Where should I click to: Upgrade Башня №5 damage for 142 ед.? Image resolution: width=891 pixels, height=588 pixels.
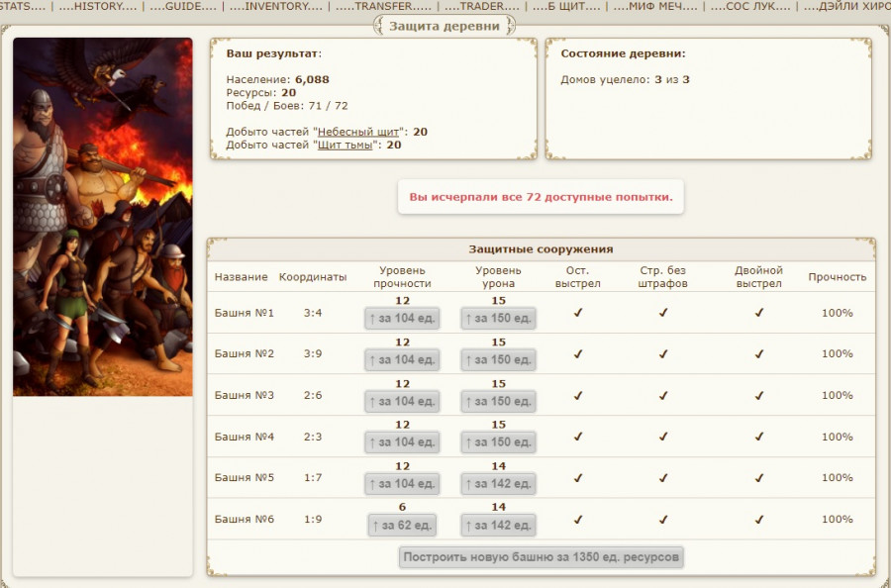[498, 483]
